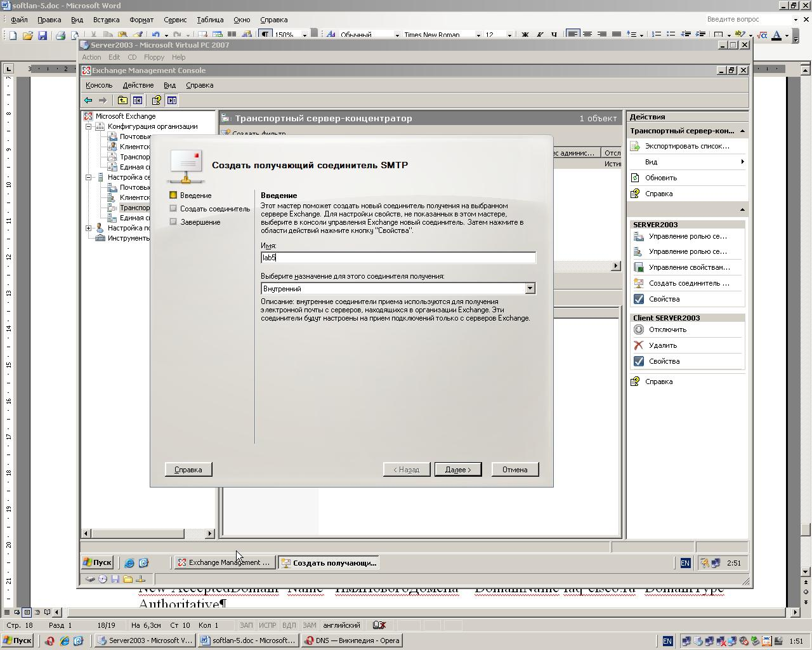Click result list horizontal scrollbar right arrow

(x=615, y=266)
